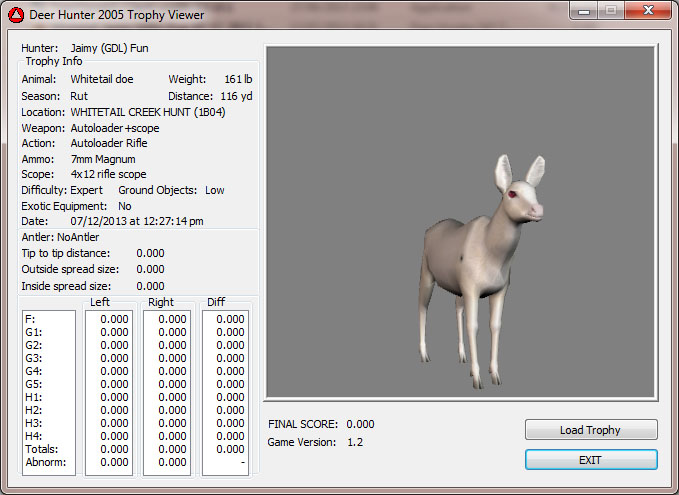Select the G1 row label in measurements list

click(33, 332)
